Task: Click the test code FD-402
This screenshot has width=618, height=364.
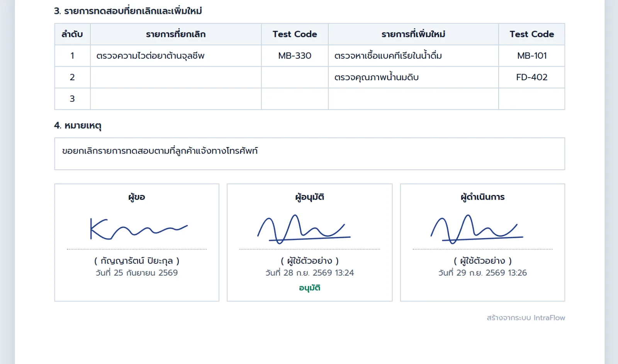Action: (x=532, y=77)
